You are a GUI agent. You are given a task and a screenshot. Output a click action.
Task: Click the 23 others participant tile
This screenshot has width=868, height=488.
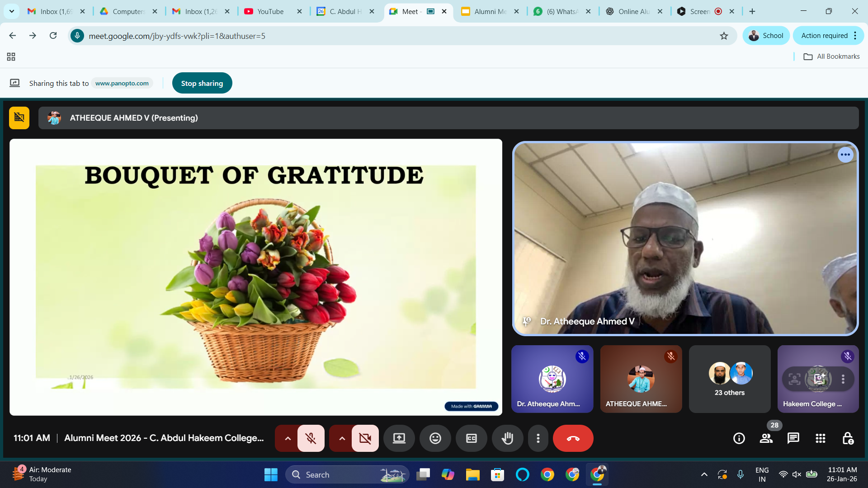pyautogui.click(x=729, y=379)
